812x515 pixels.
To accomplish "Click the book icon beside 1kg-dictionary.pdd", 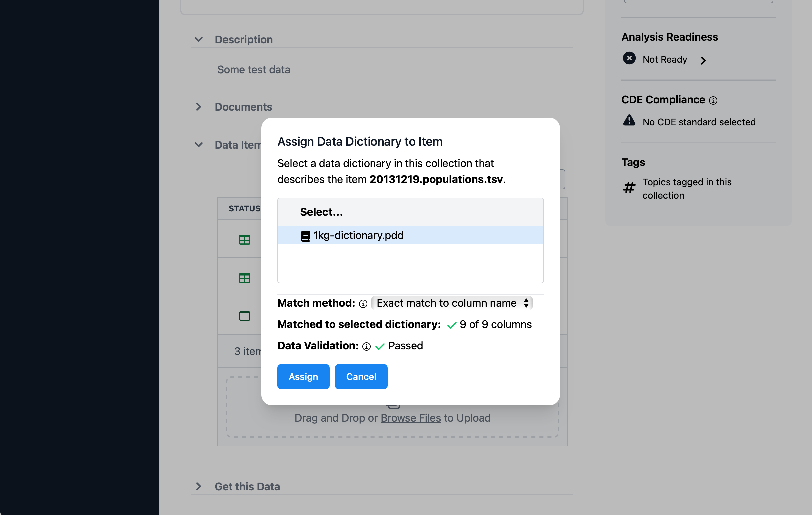I will pos(305,235).
